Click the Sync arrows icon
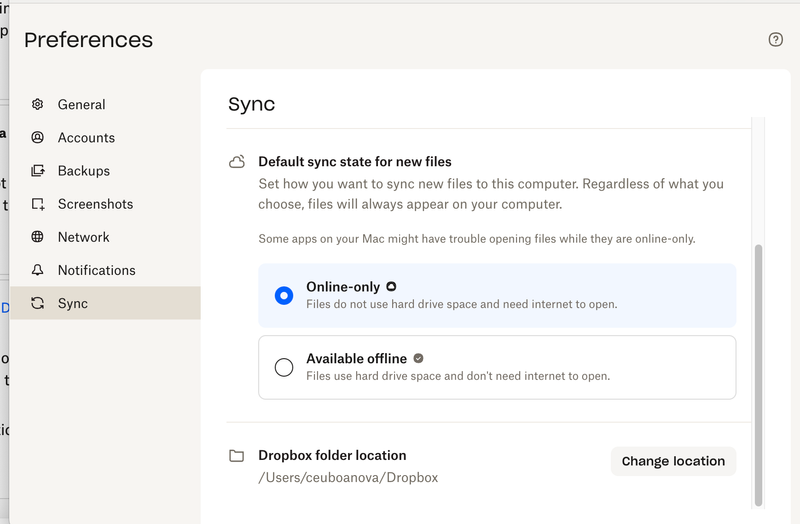Image resolution: width=800 pixels, height=524 pixels. point(38,303)
